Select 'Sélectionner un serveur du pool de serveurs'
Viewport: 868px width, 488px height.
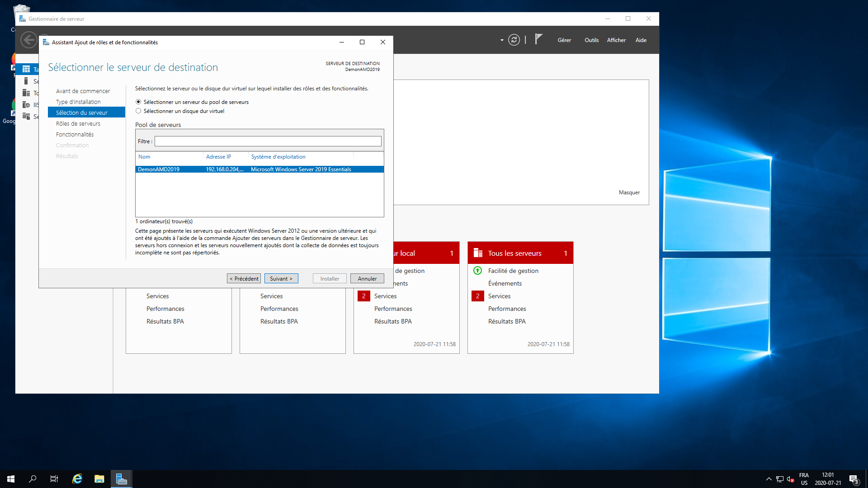click(138, 102)
